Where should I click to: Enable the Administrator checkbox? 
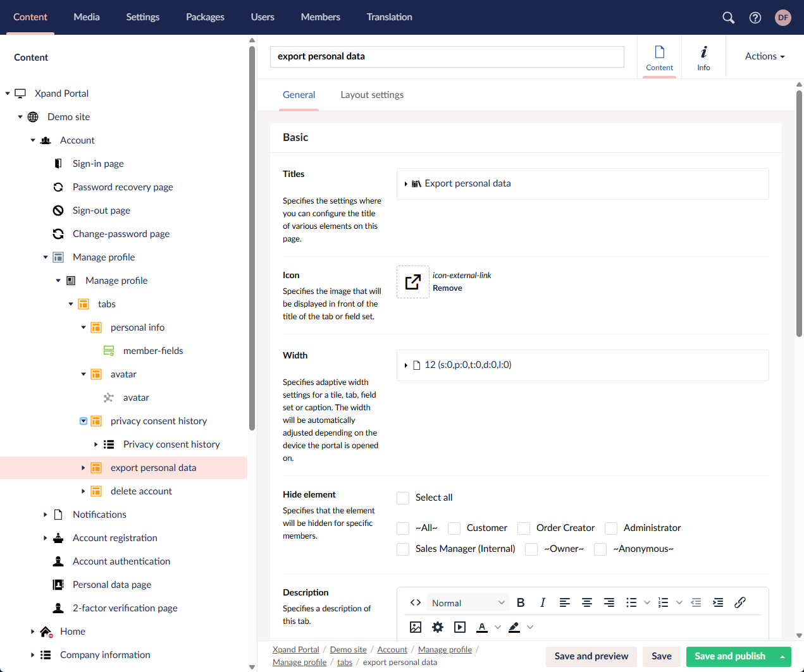tap(611, 528)
